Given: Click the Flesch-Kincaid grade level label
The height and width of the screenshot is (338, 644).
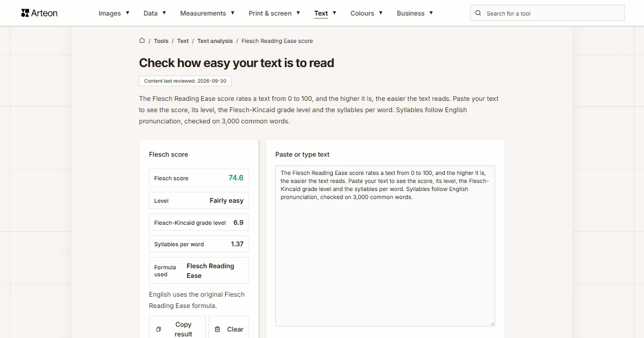Looking at the screenshot, I should point(190,223).
